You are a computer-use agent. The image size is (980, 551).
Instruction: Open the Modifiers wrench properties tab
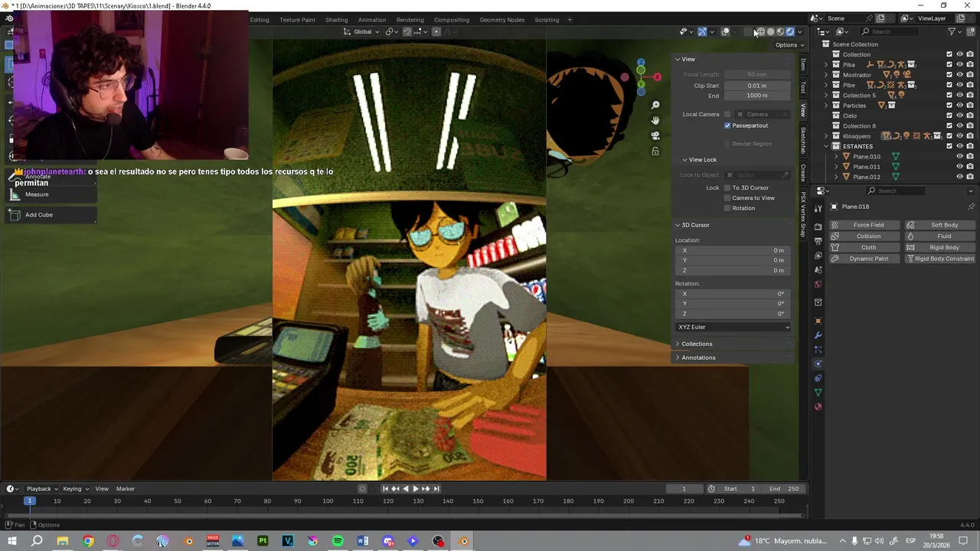(818, 334)
